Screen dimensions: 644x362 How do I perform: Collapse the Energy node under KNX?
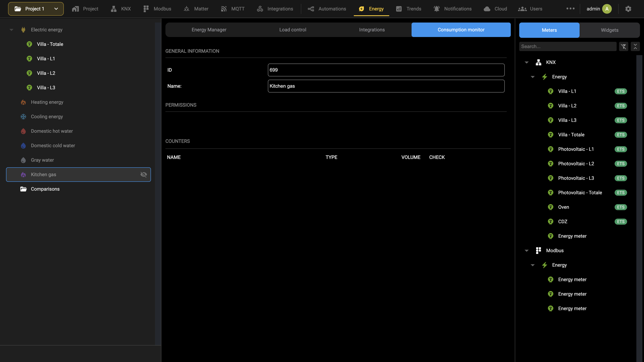coord(533,77)
